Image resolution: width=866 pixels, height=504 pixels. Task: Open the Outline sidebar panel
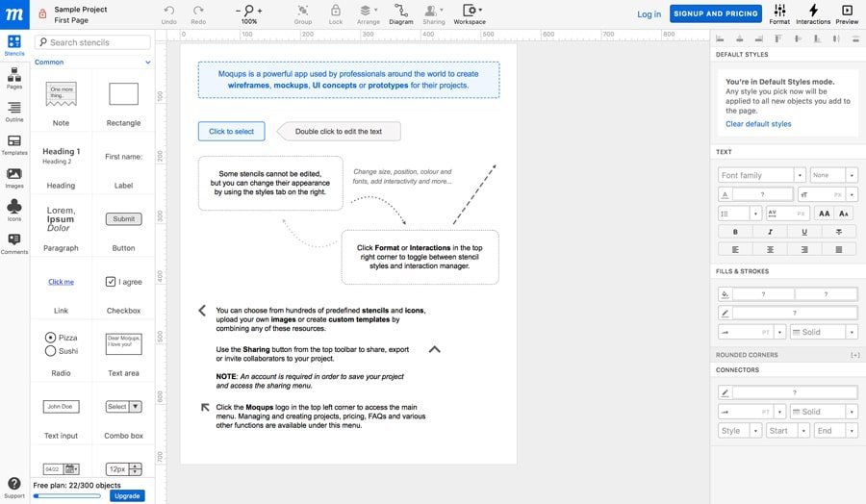point(14,112)
